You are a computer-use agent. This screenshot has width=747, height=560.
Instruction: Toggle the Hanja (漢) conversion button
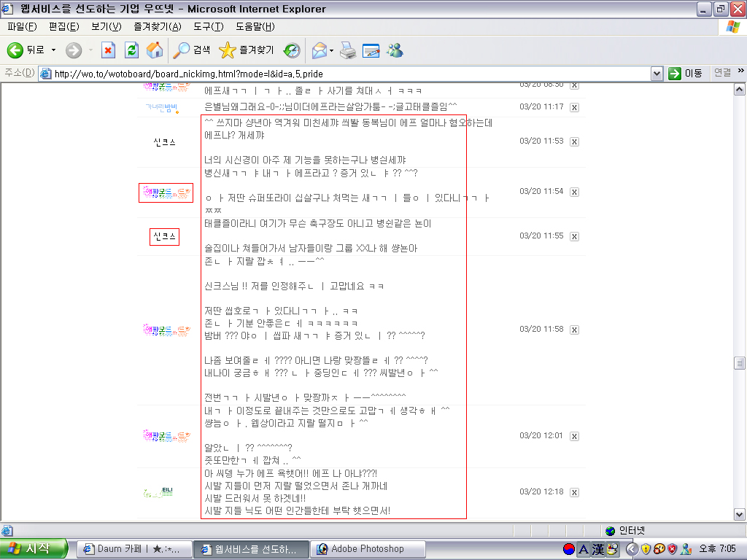[x=597, y=549]
